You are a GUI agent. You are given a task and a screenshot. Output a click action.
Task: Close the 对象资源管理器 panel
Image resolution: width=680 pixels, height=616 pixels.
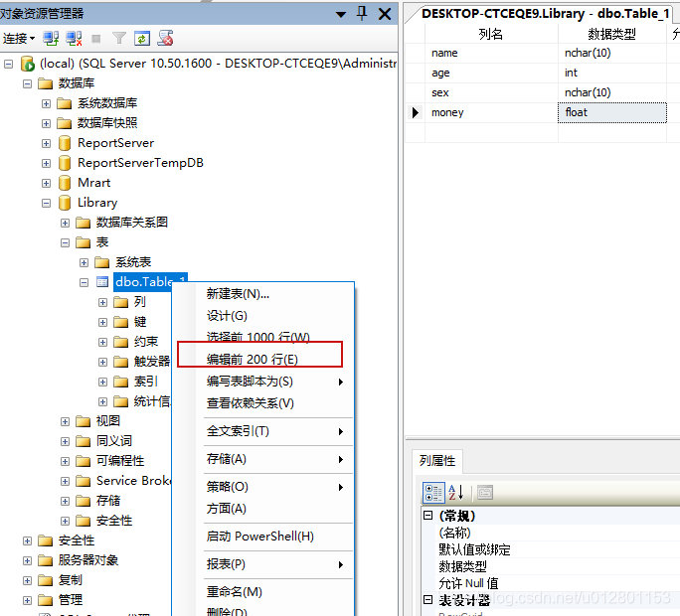point(385,14)
